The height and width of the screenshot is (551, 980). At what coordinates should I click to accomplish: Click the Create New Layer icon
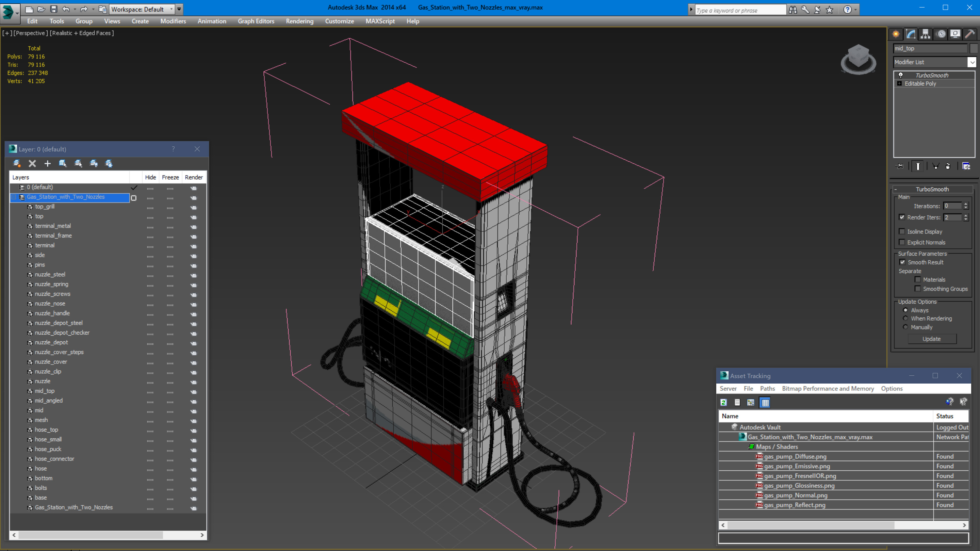pyautogui.click(x=17, y=164)
